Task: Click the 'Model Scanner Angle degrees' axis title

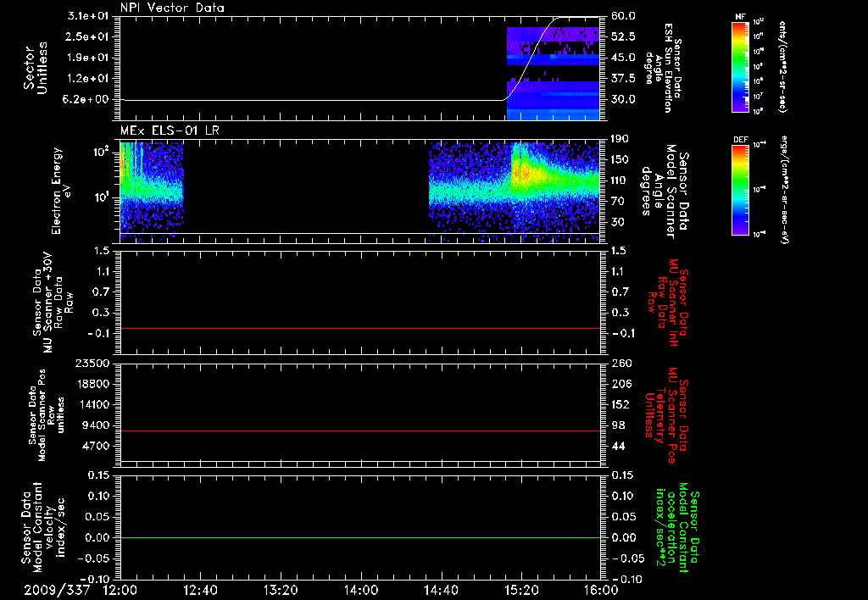Action: 665,191
